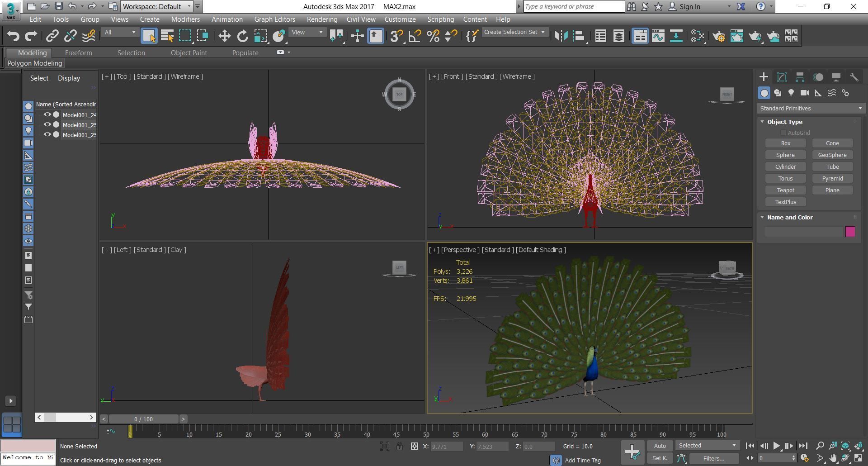Screen dimensions: 868x466
Task: Toggle the 3D Snaps button
Action: pyautogui.click(x=396, y=36)
